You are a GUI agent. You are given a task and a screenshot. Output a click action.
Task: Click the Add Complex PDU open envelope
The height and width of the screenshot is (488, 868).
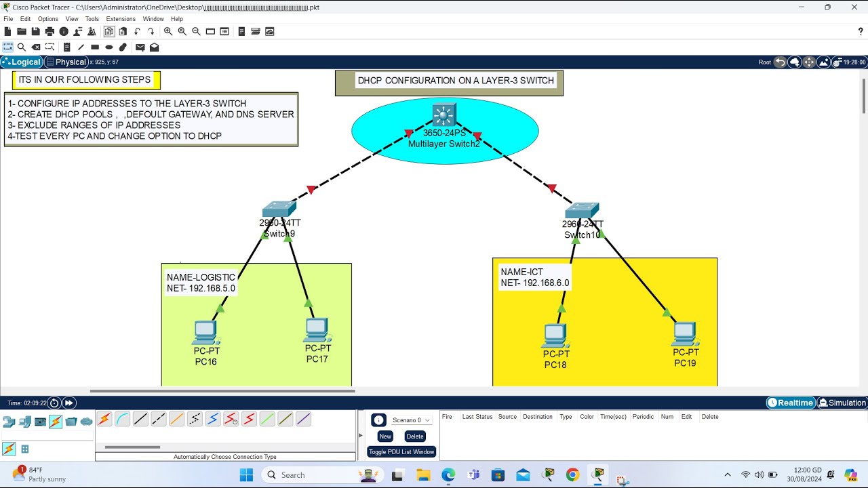[155, 47]
